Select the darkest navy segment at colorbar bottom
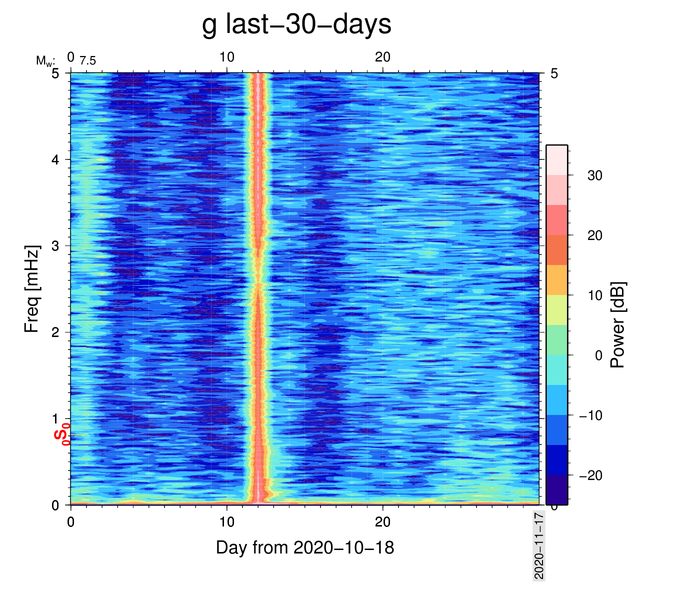 (556, 489)
